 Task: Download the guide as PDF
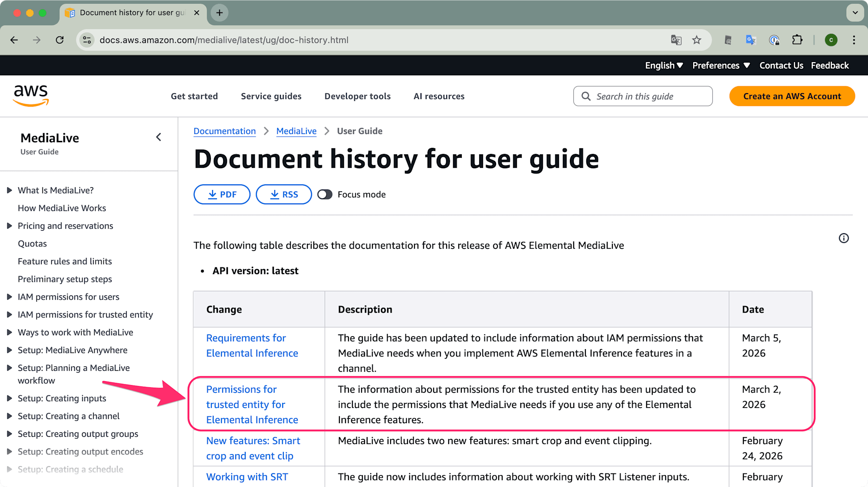tap(222, 194)
